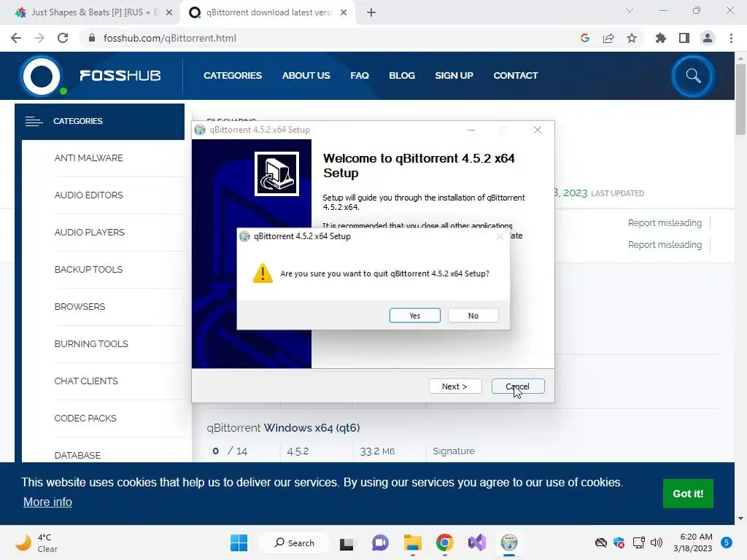Click Cancel in qBittorrent Setup window

click(x=518, y=386)
